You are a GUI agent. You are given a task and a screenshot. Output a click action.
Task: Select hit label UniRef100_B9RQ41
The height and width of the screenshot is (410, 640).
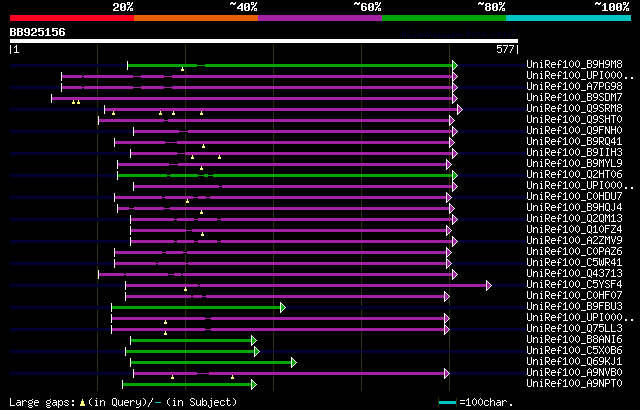click(574, 141)
